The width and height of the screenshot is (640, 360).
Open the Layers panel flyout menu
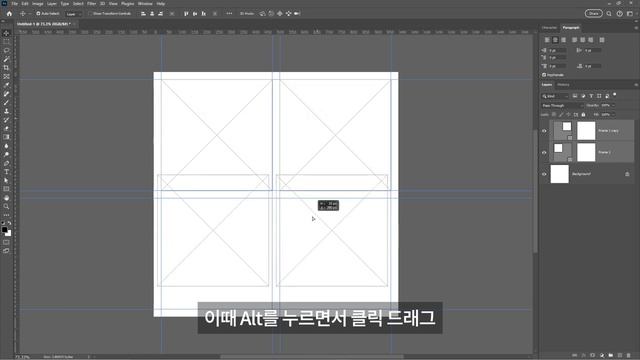coord(636,85)
